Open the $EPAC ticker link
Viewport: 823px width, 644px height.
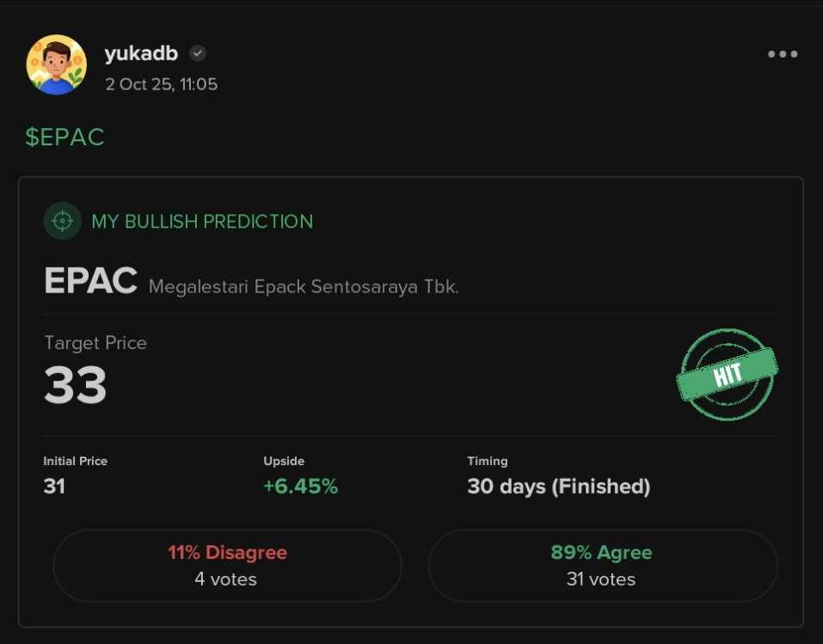[64, 138]
